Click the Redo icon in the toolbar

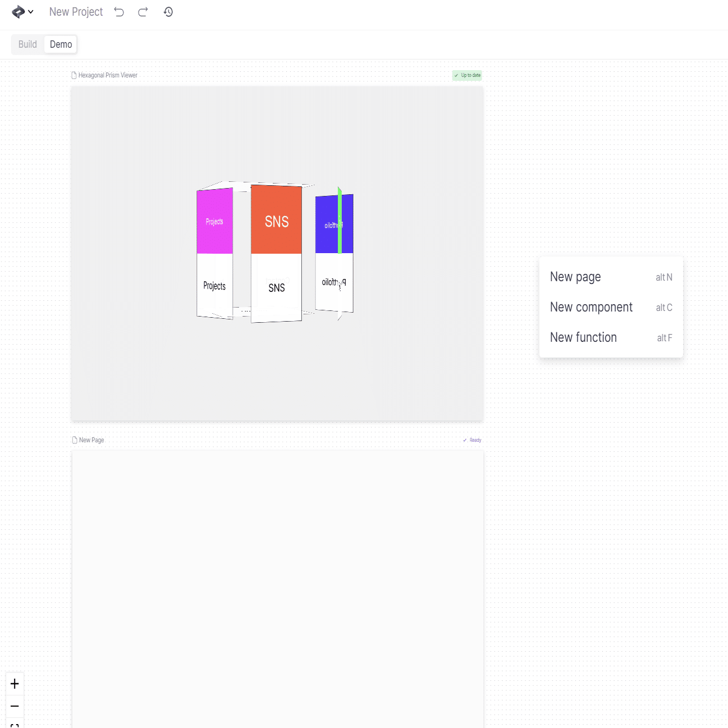tap(143, 11)
